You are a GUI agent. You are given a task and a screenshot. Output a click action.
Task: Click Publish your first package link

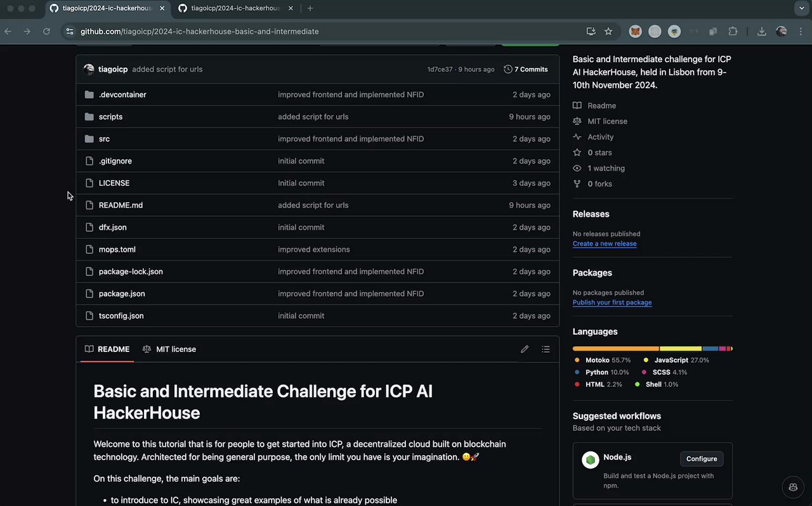pyautogui.click(x=612, y=302)
